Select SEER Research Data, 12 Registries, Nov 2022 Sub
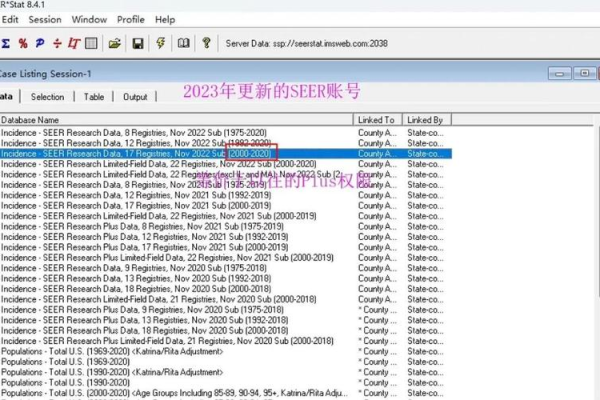 point(226,143)
